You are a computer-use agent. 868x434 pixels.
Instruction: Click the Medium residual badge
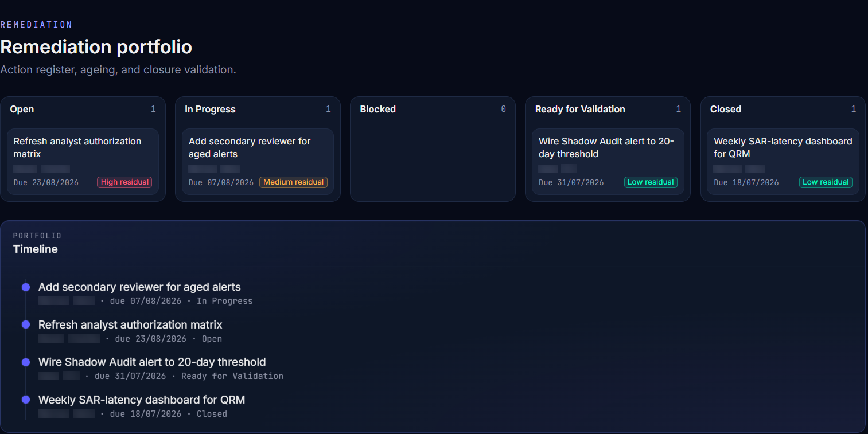(x=293, y=182)
